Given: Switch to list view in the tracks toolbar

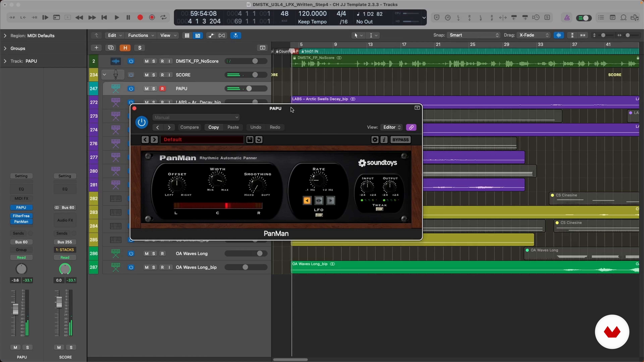Looking at the screenshot, I should pos(198,36).
